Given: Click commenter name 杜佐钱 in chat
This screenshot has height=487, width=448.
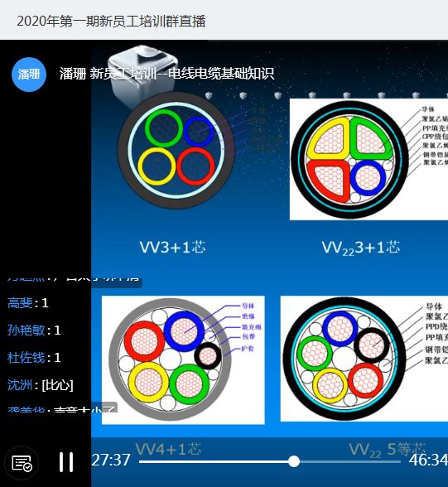Looking at the screenshot, I should (x=26, y=358).
